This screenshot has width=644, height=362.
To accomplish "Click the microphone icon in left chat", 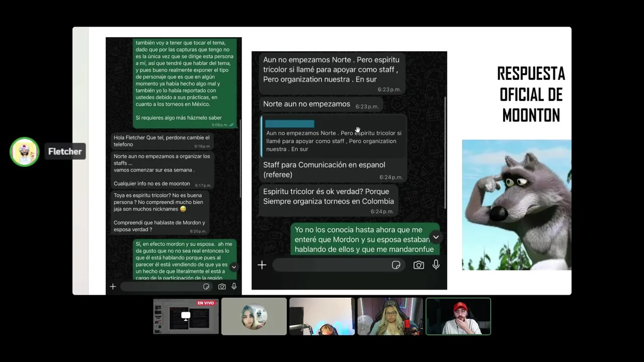I will [x=234, y=287].
